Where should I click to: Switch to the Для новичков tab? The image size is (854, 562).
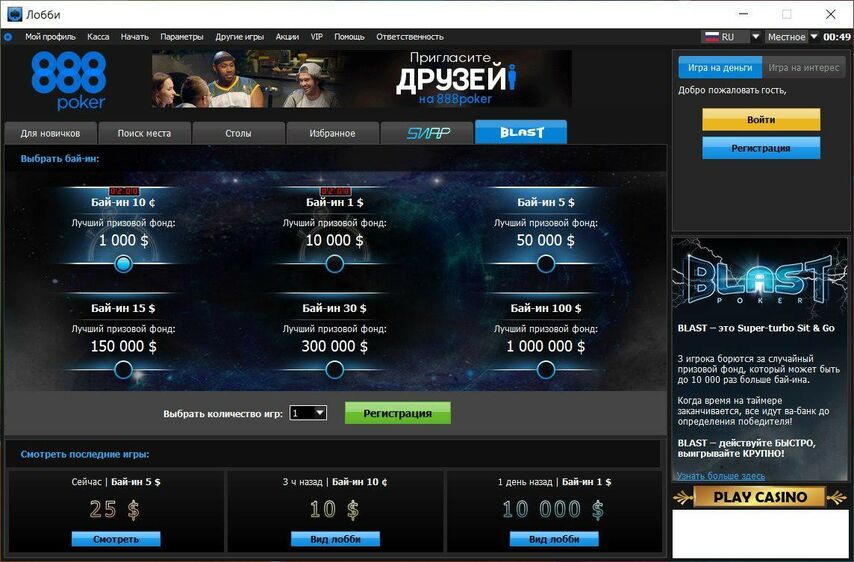pyautogui.click(x=51, y=133)
